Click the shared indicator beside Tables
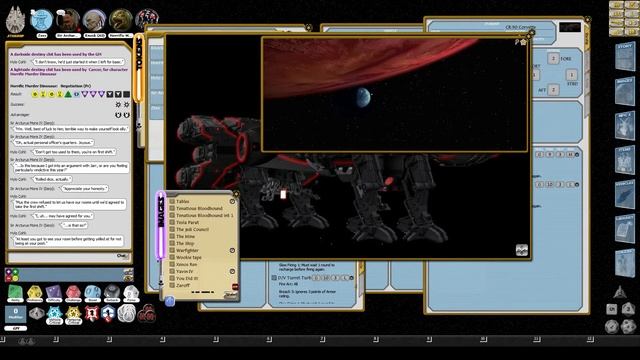The image size is (640, 360). (x=232, y=201)
